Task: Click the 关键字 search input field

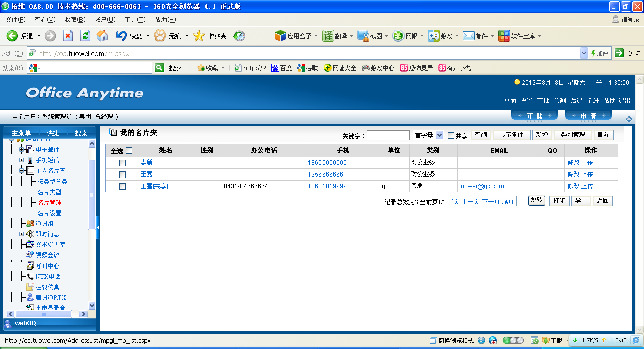Action: coord(388,135)
